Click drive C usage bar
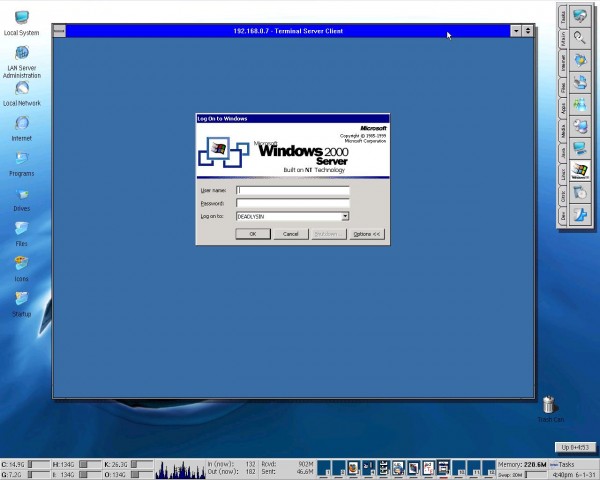 point(39,464)
